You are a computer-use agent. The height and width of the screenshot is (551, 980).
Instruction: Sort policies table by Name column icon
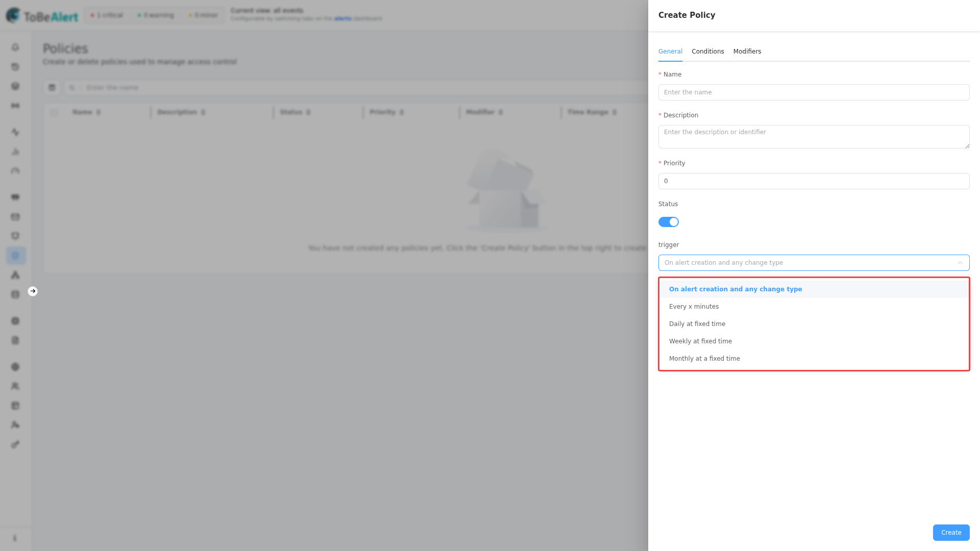pos(99,112)
